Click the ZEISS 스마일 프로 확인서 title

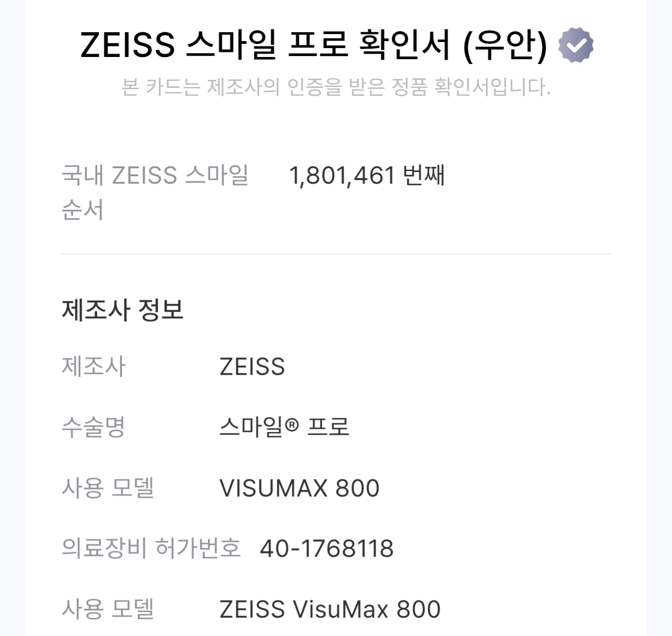click(265, 45)
